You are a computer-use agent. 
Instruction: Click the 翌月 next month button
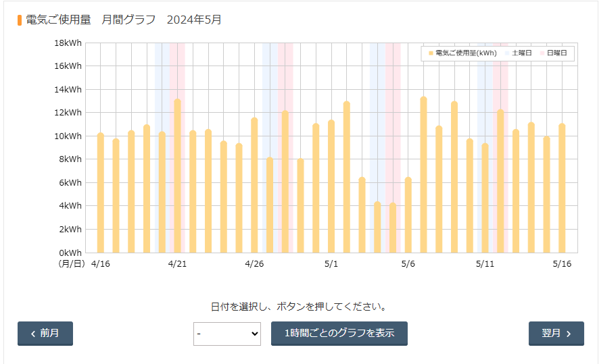click(556, 334)
